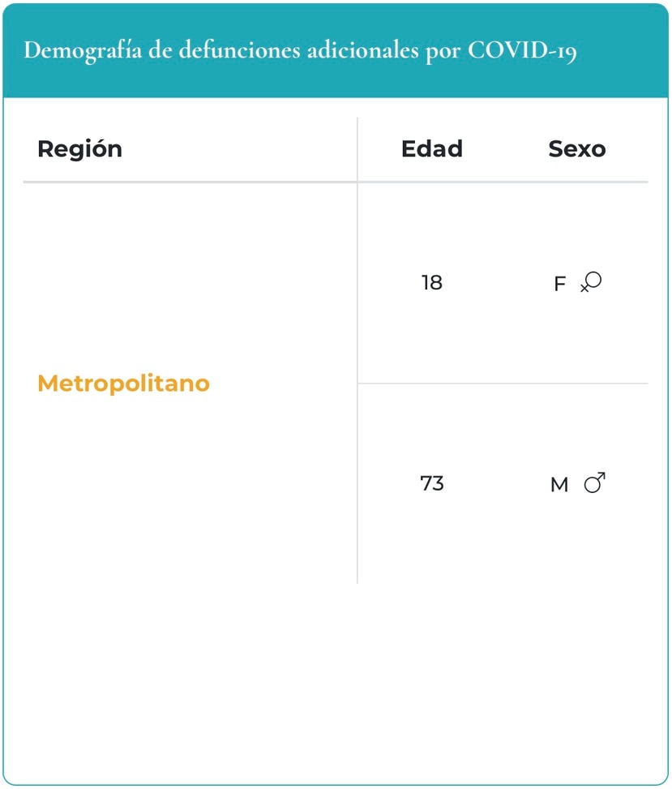This screenshot has height=789, width=672.
Task: Click the word defunciones in the title
Action: coord(239,50)
